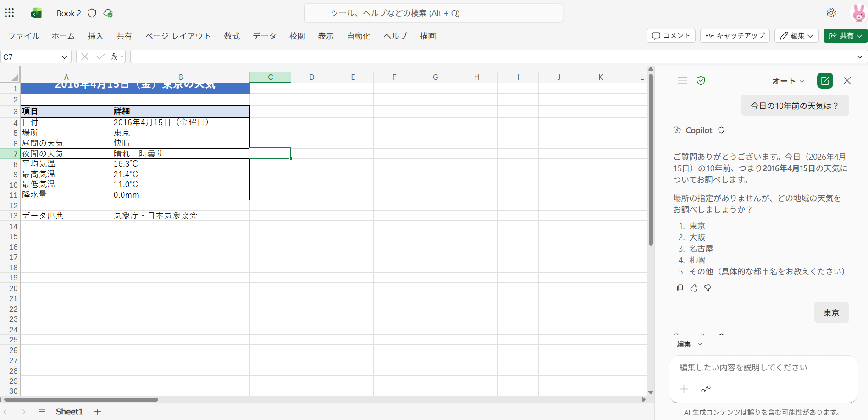Open the 挿入 ribbon tab
This screenshot has height=420, width=868.
pos(95,36)
